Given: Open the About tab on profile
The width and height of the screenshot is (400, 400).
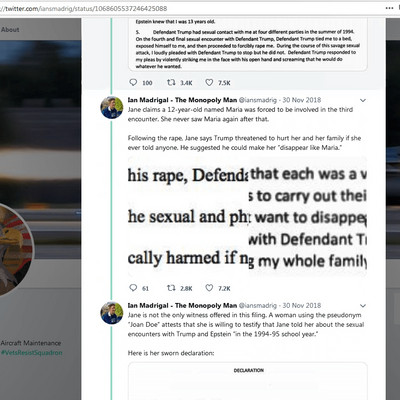Looking at the screenshot, I should tap(10, 29).
